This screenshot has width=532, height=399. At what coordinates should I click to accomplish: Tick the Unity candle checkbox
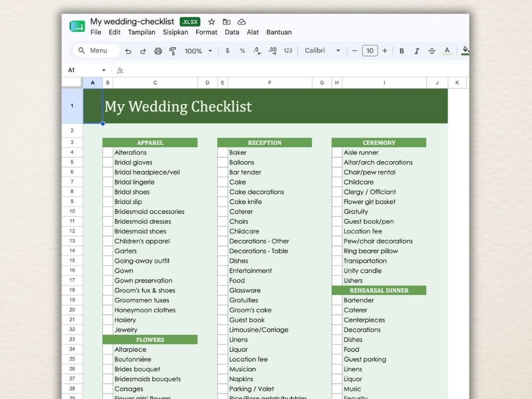pyautogui.click(x=337, y=270)
